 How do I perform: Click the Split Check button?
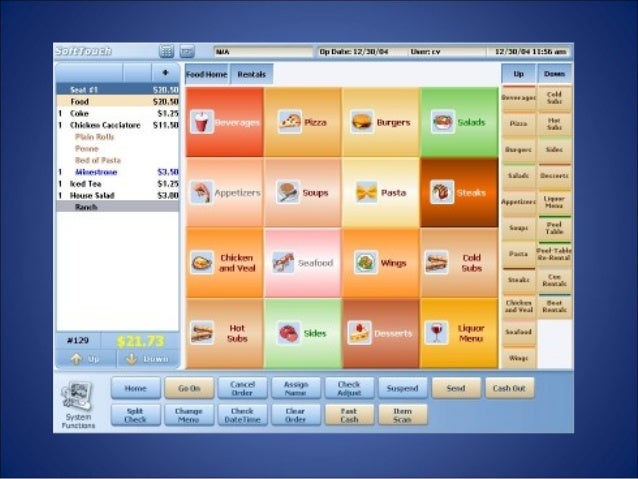(135, 415)
